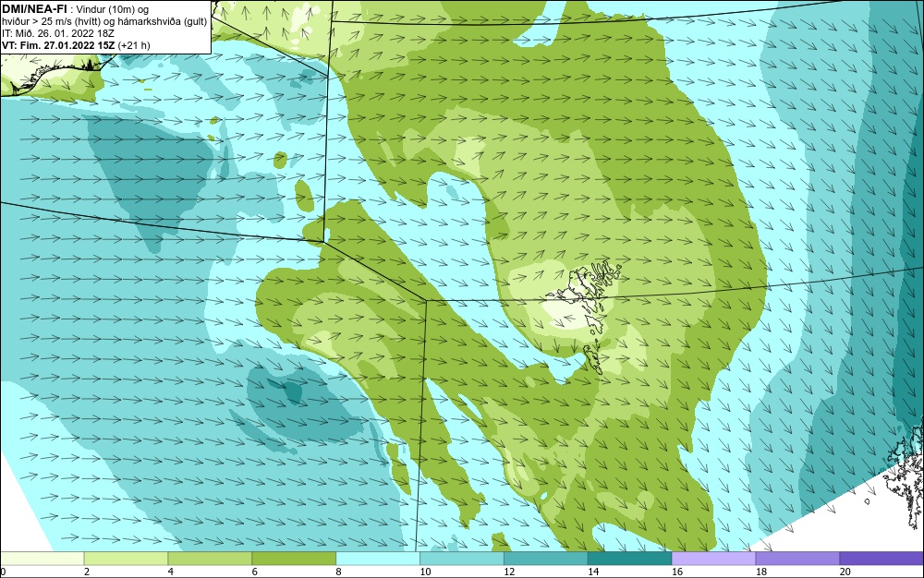This screenshot has height=578, width=924.
Task: Click the 2–4 m/s light green swatch
Action: click(x=126, y=558)
